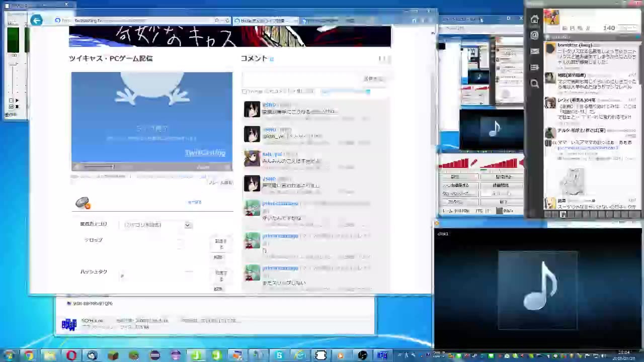Screen dimensions: 644x362
Task: Click the tweet button next to 140
Action: pyautogui.click(x=627, y=28)
